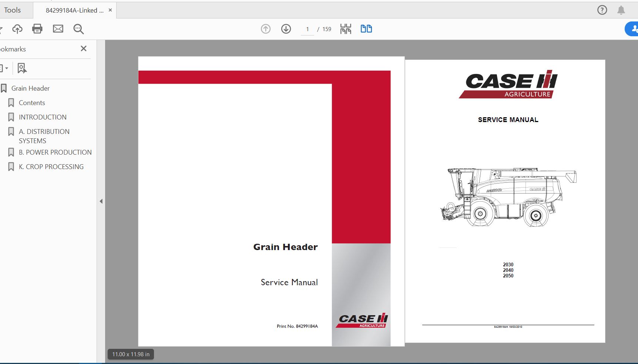Viewport: 638px width, 364px height.
Task: Open the bookmark options dropdown
Action: tap(5, 68)
